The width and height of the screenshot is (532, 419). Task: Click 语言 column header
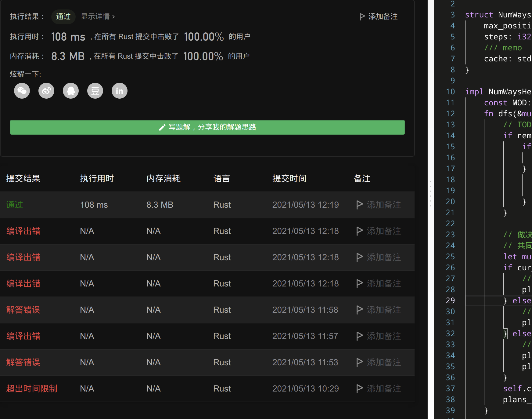point(222,178)
